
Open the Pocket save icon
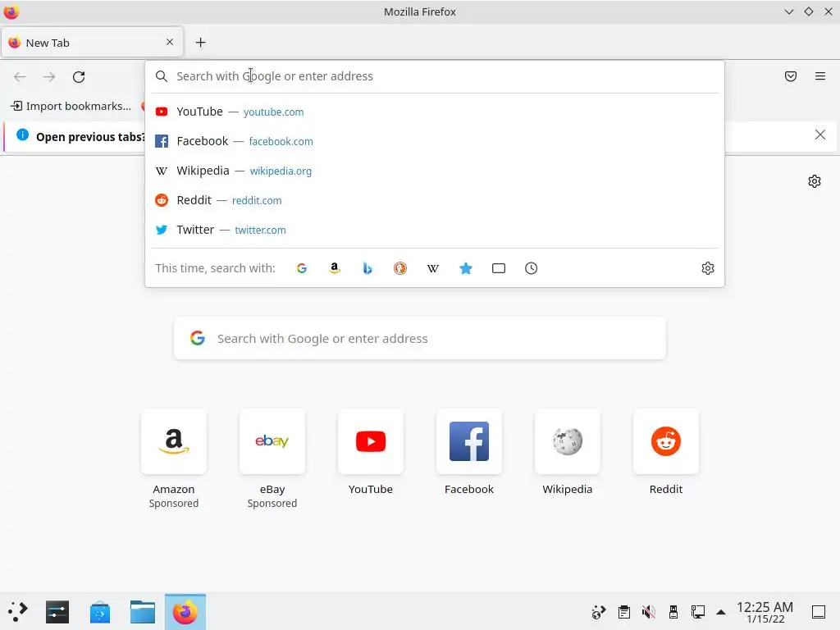[790, 76]
